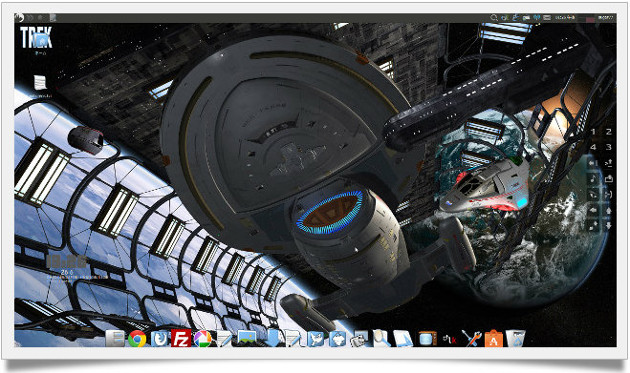This screenshot has width=630, height=373.
Task: Switch to workspace 3 in the side widget
Action: [x=608, y=147]
